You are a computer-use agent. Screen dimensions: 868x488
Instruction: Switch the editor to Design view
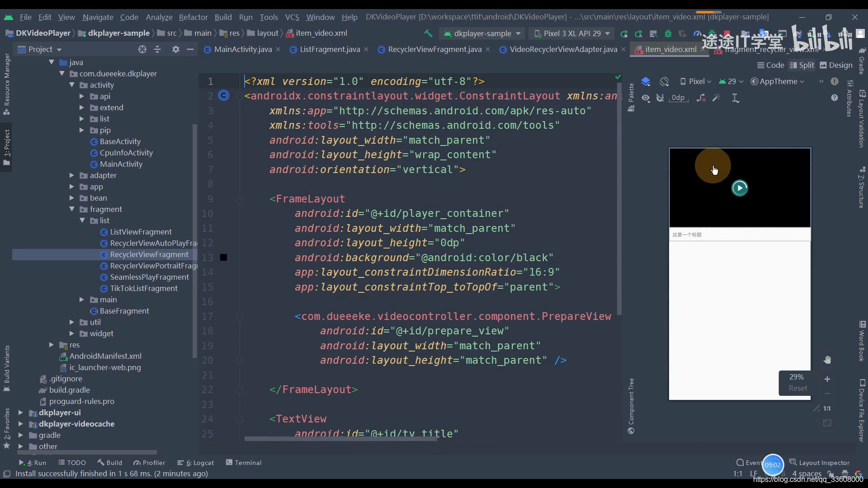point(836,65)
